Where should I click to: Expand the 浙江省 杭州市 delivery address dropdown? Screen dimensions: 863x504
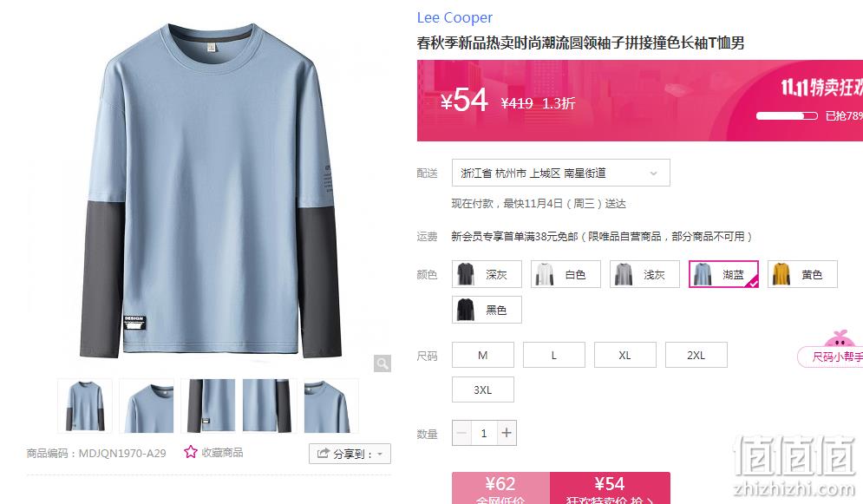pyautogui.click(x=561, y=173)
